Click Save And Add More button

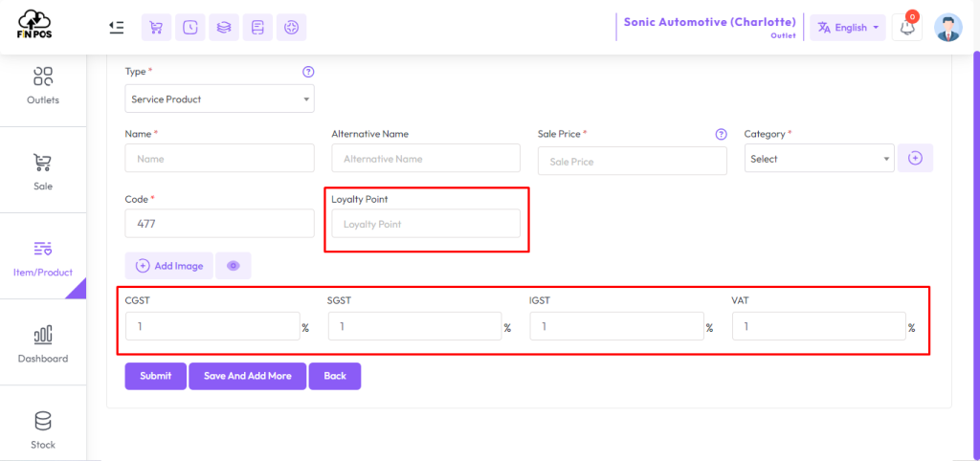(x=248, y=376)
